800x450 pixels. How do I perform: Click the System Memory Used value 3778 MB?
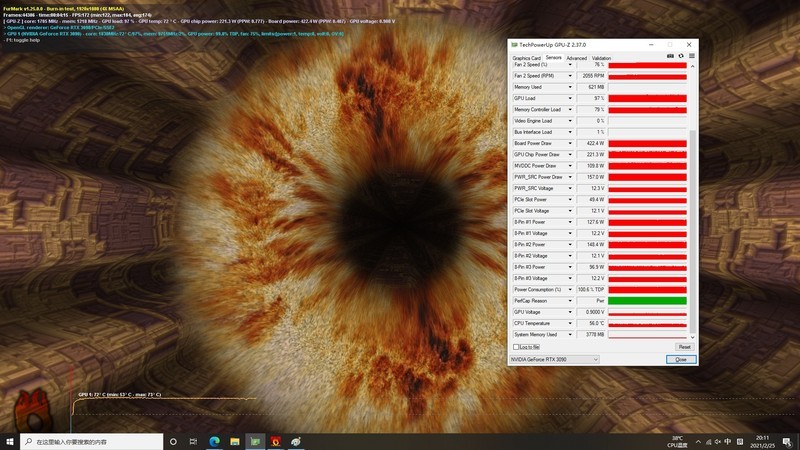point(595,335)
